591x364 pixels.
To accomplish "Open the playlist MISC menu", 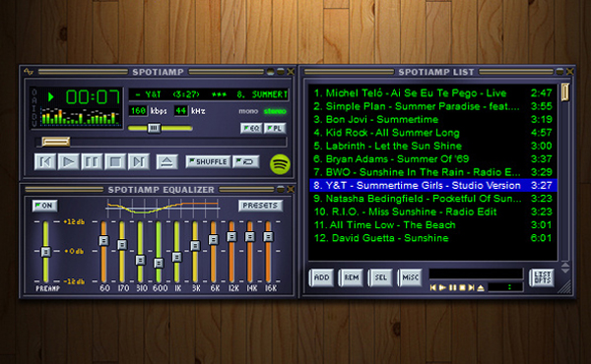I will [x=410, y=277].
